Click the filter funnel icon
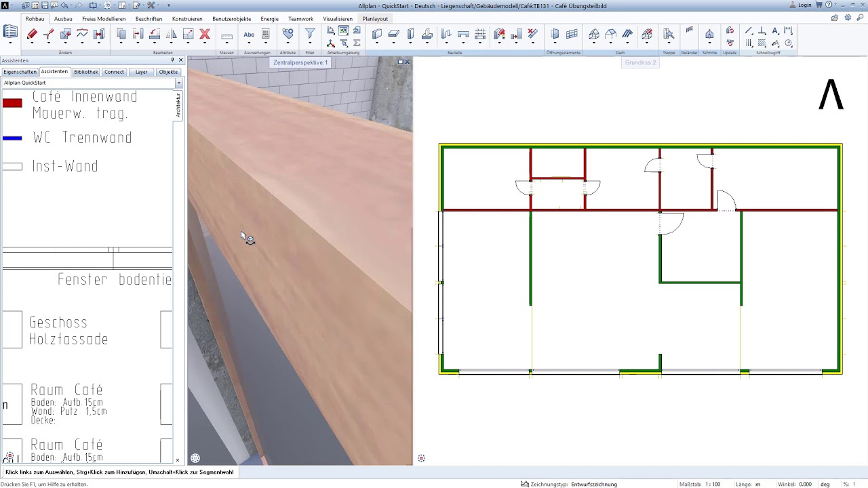Viewport: 868px width, 488px height. pyautogui.click(x=310, y=33)
